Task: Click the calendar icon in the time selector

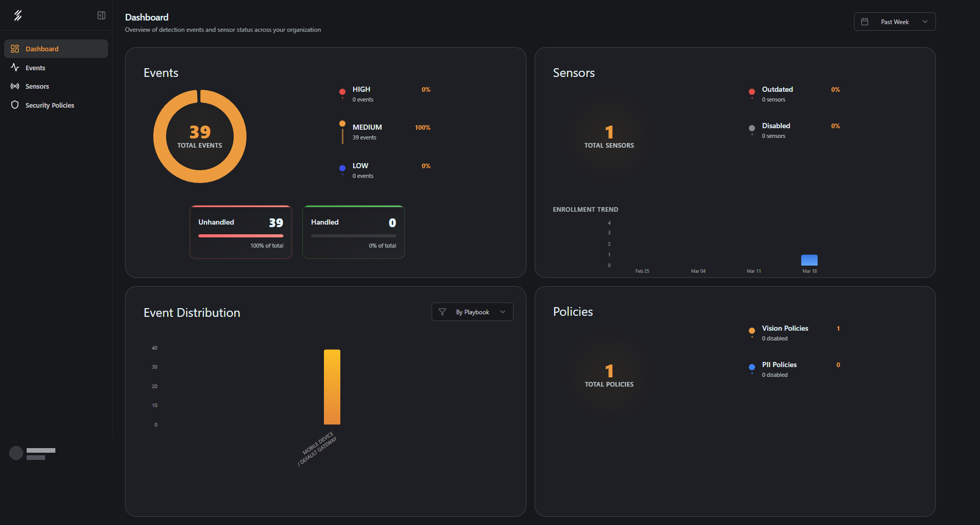Action: point(865,21)
